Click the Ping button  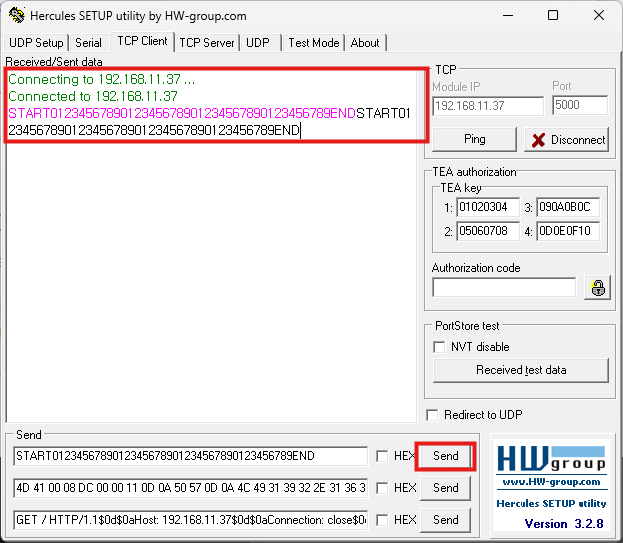pos(474,139)
